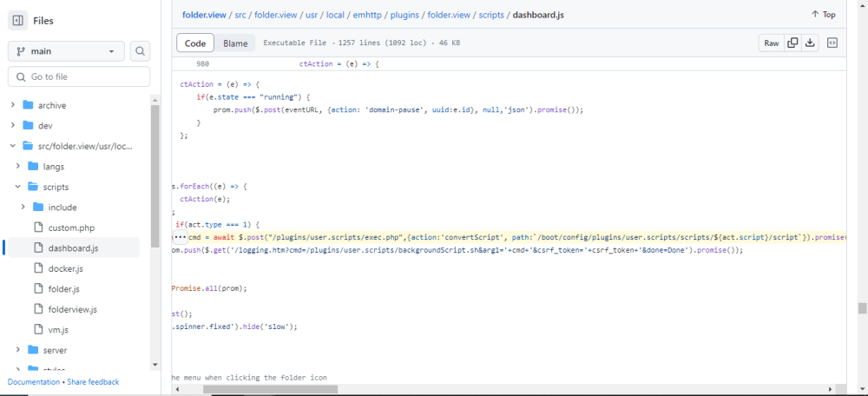Viewport: 868px width, 396px height.
Task: Go to local breadcrumb link
Action: point(335,15)
